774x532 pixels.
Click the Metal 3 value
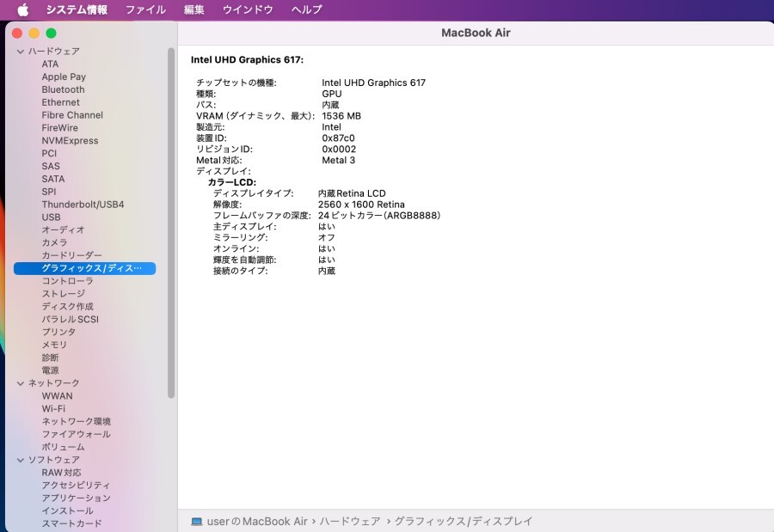[339, 161]
